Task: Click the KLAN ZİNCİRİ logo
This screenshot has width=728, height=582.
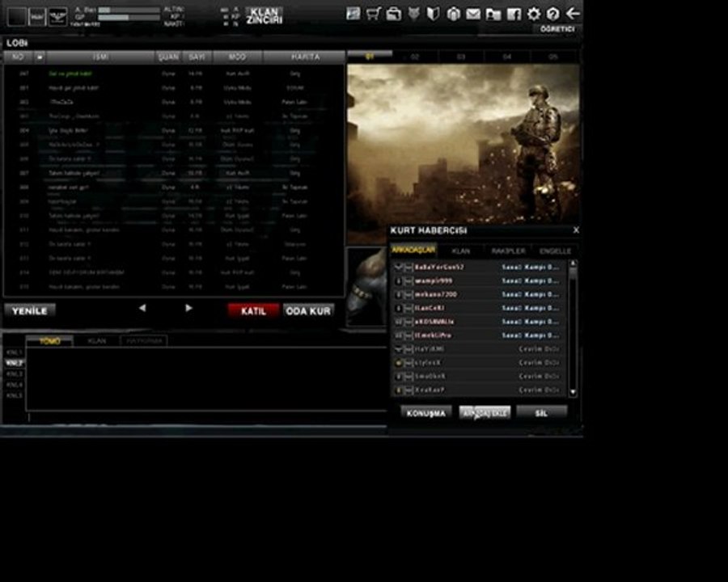Action: (x=265, y=16)
